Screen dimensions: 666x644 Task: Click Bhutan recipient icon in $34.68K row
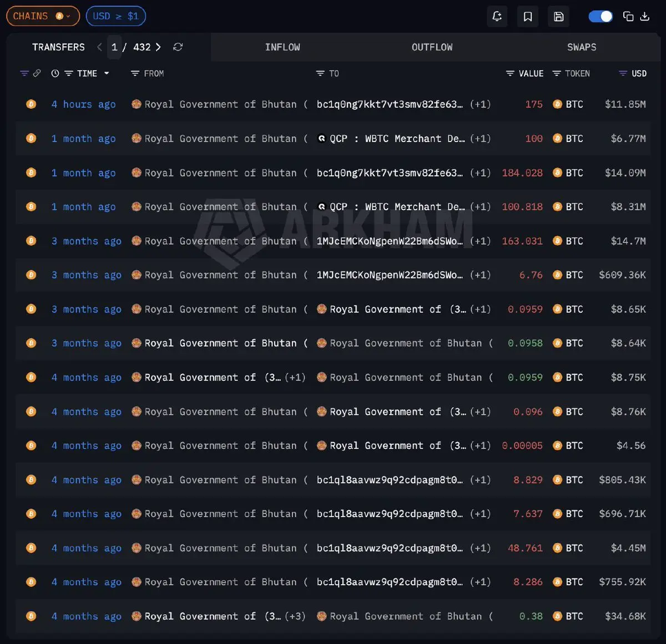[x=321, y=616]
